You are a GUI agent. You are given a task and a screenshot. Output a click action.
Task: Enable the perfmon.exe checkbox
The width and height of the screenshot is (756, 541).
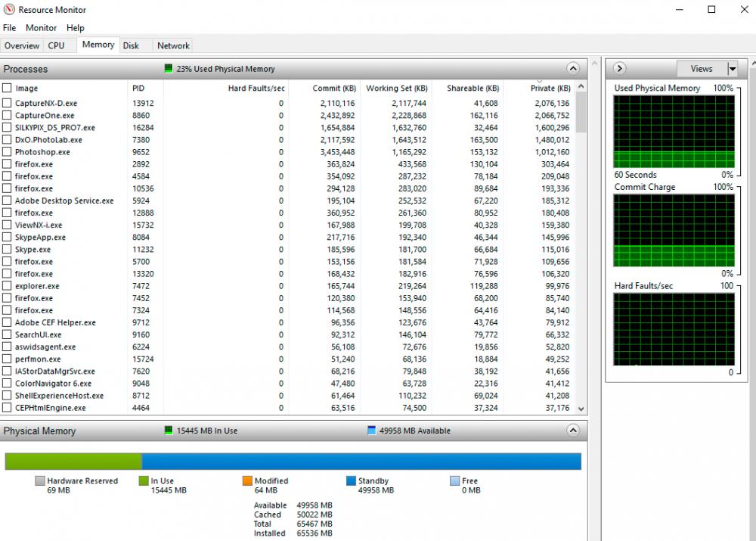(x=7, y=359)
